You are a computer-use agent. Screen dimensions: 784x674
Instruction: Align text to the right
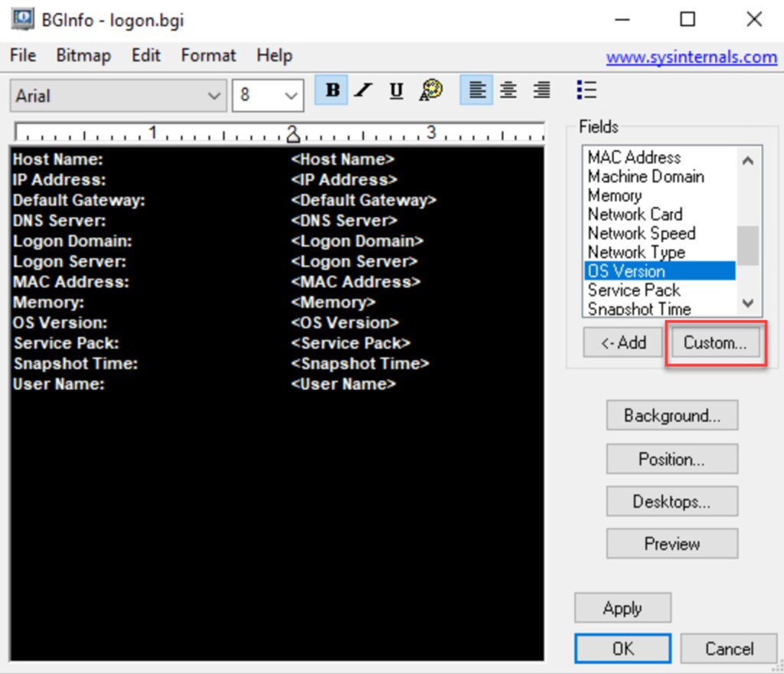pos(541,90)
